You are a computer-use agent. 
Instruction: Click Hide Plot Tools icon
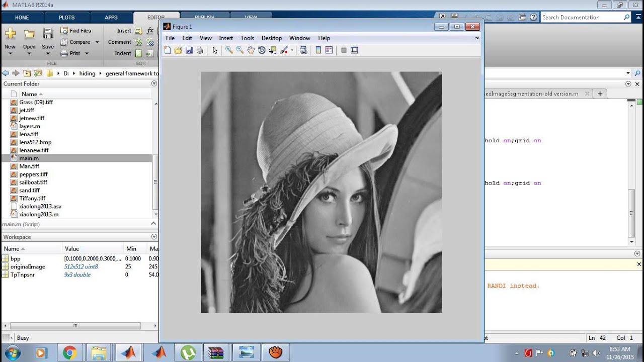tap(344, 50)
